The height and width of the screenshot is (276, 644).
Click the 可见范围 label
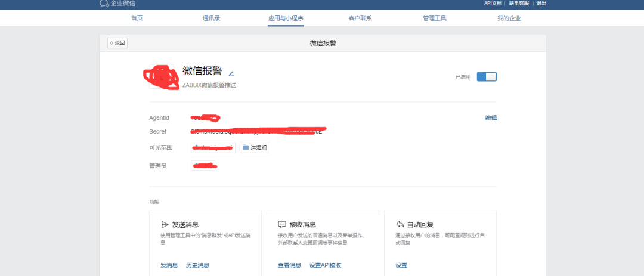coord(160,147)
